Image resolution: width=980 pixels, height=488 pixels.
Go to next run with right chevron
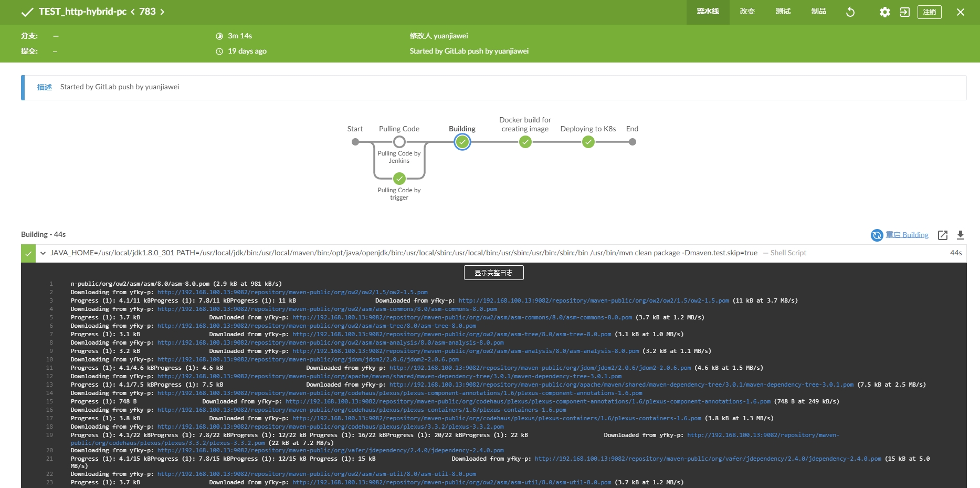point(162,12)
